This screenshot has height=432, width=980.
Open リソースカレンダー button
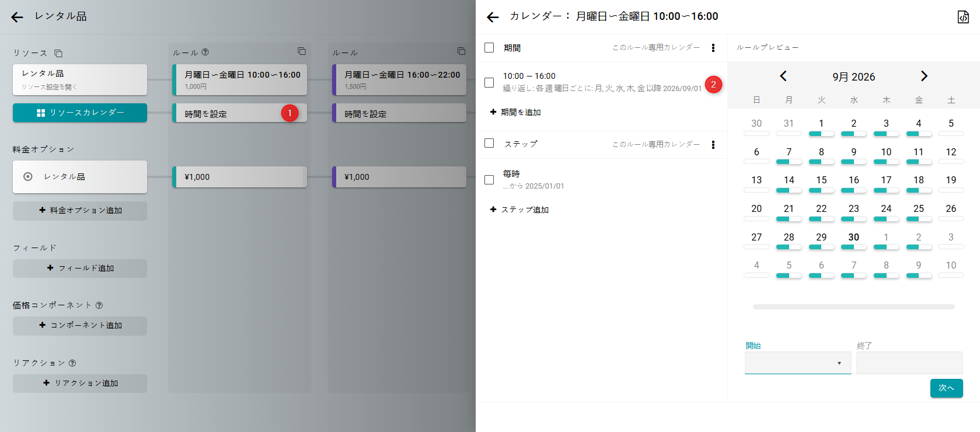pos(80,113)
